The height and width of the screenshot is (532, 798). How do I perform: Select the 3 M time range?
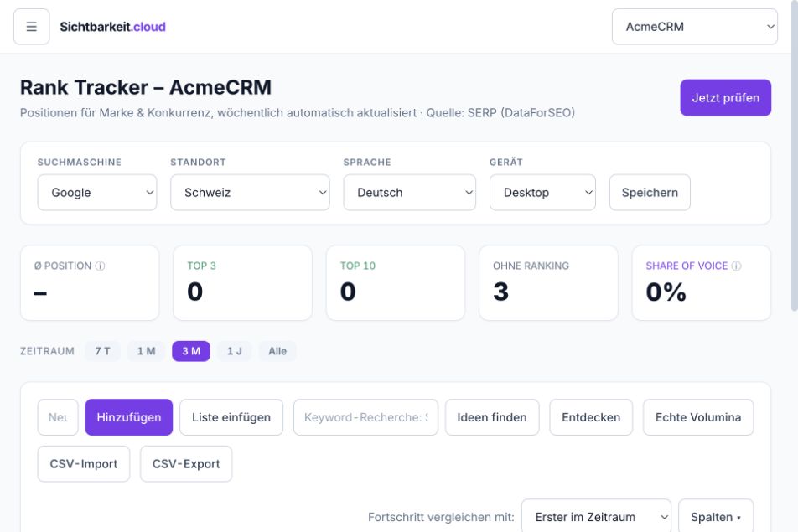pos(191,351)
